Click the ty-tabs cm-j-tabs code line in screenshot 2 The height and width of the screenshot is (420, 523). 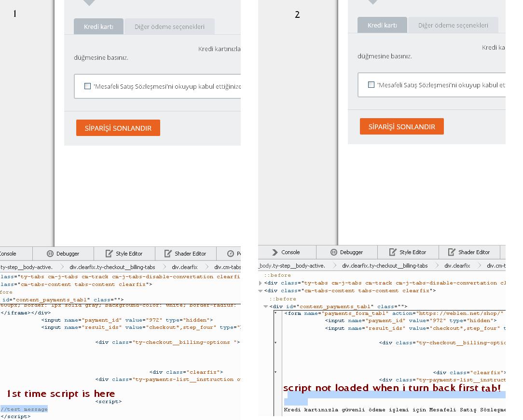click(385, 284)
